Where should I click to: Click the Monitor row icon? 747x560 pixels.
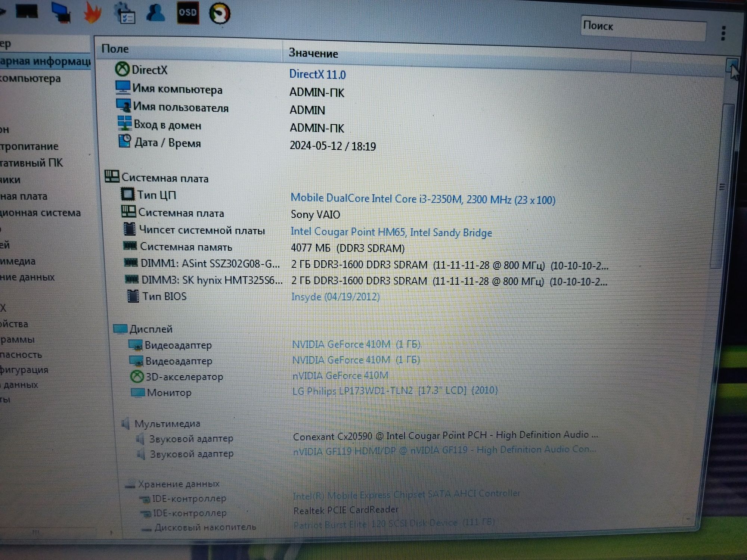[138, 392]
